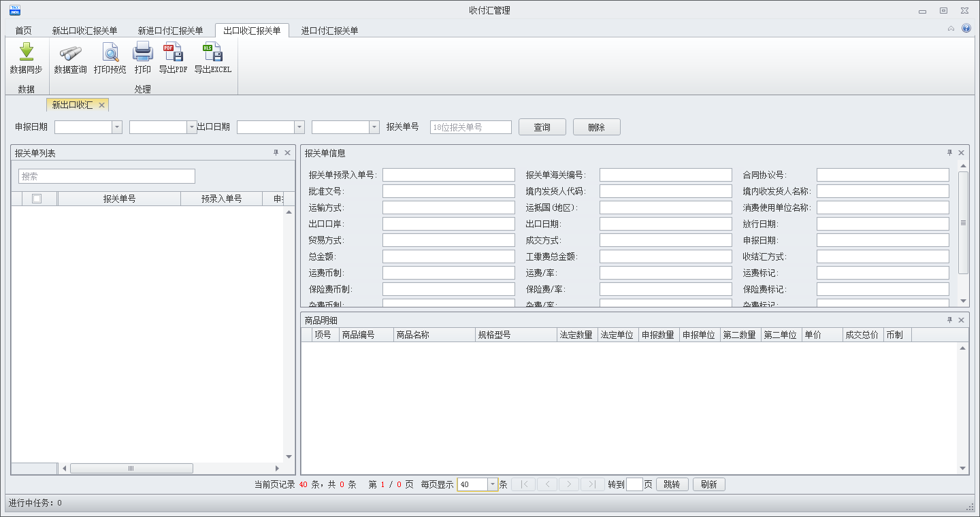Screen dimensions: 980x517
Task: Click the 总金额 field
Action: point(448,256)
